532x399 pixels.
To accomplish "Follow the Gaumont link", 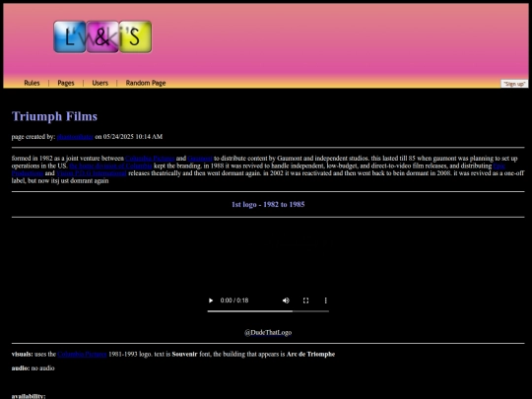I will click(200, 159).
